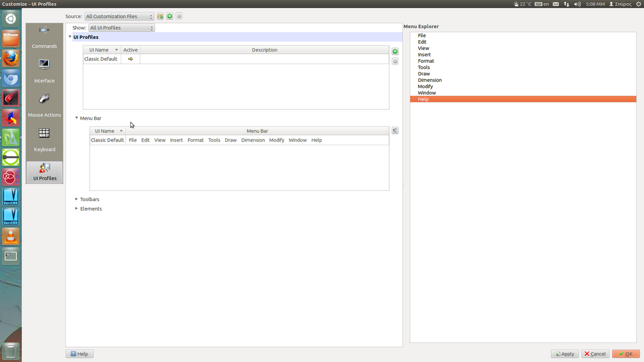Collapse the Menu Bar section
Image resolution: width=644 pixels, height=362 pixels.
tap(76, 118)
